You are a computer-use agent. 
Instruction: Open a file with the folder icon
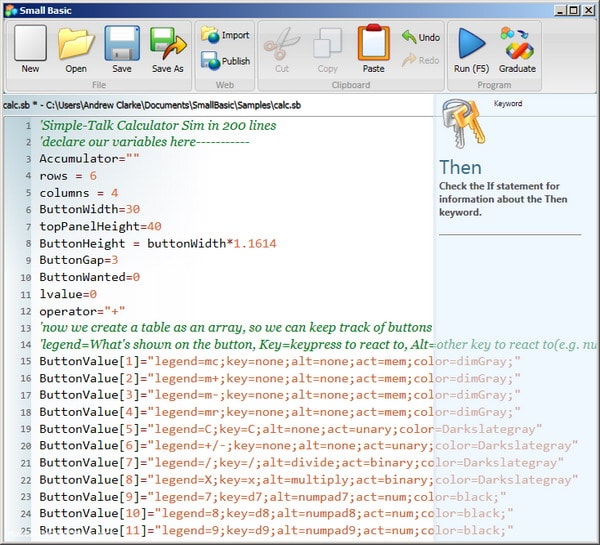76,49
